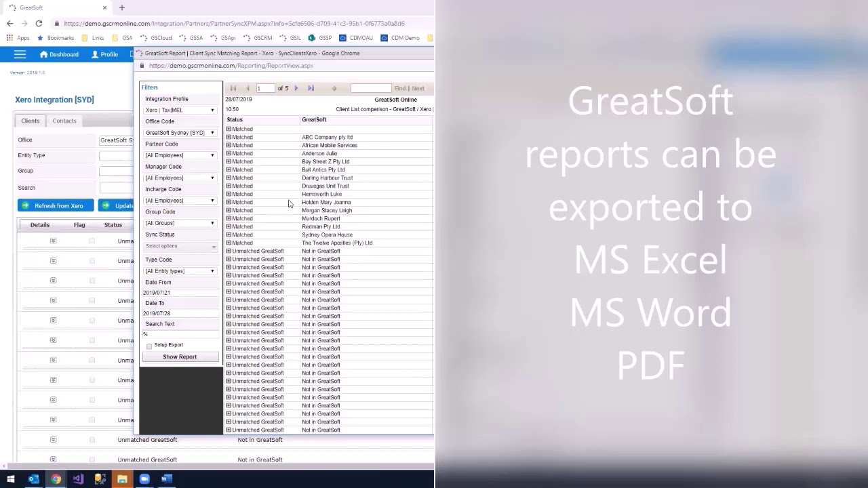Open GSCloud bookmark
The height and width of the screenshot is (488, 868).
coord(156,38)
